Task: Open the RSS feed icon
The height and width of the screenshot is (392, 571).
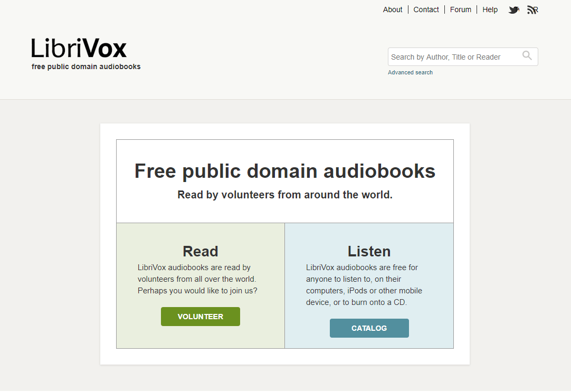Action: [532, 10]
